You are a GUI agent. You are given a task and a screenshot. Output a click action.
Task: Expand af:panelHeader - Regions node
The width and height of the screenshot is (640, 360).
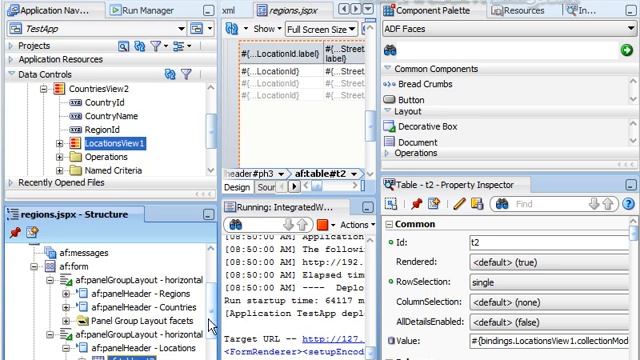point(66,294)
